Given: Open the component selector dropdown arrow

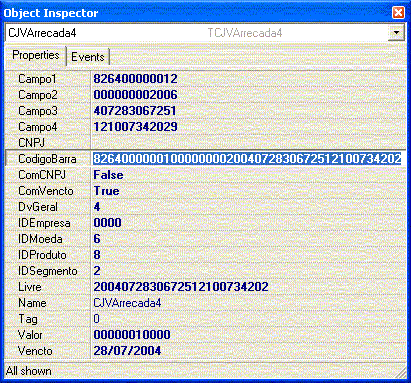Looking at the screenshot, I should (x=396, y=33).
